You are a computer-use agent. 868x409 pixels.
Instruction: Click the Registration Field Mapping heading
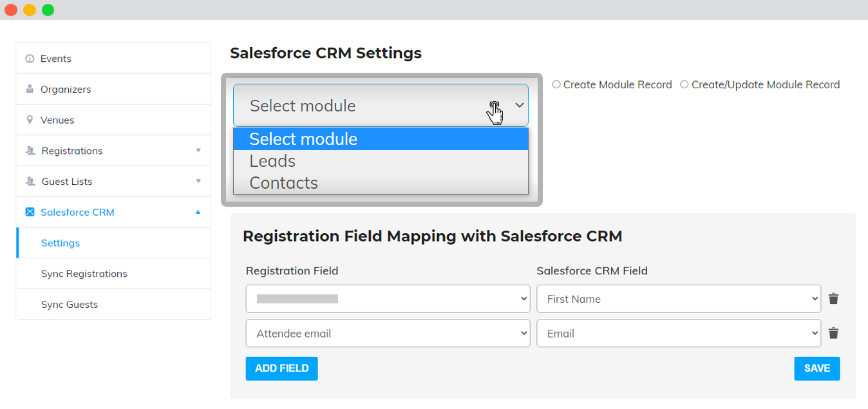[x=433, y=236]
